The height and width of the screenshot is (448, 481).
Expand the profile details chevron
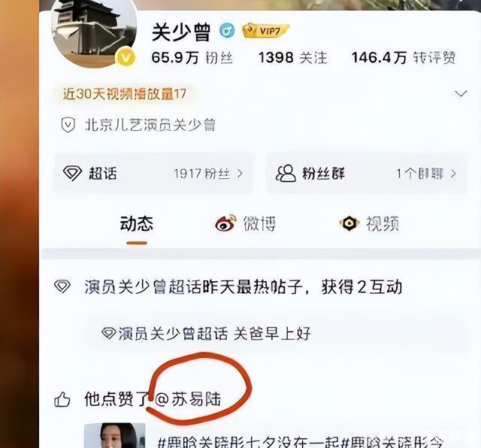[x=461, y=93]
